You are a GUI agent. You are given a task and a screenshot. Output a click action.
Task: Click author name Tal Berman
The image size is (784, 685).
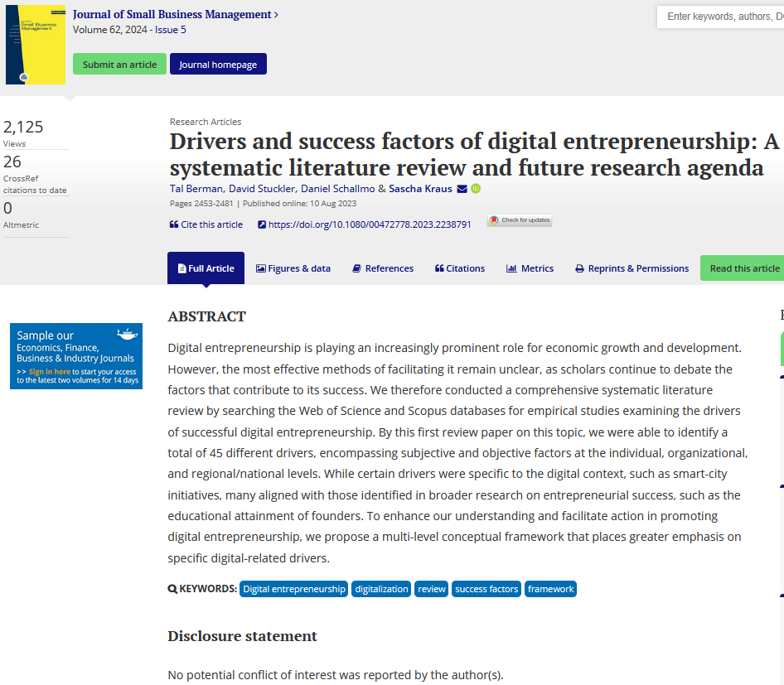click(x=196, y=188)
